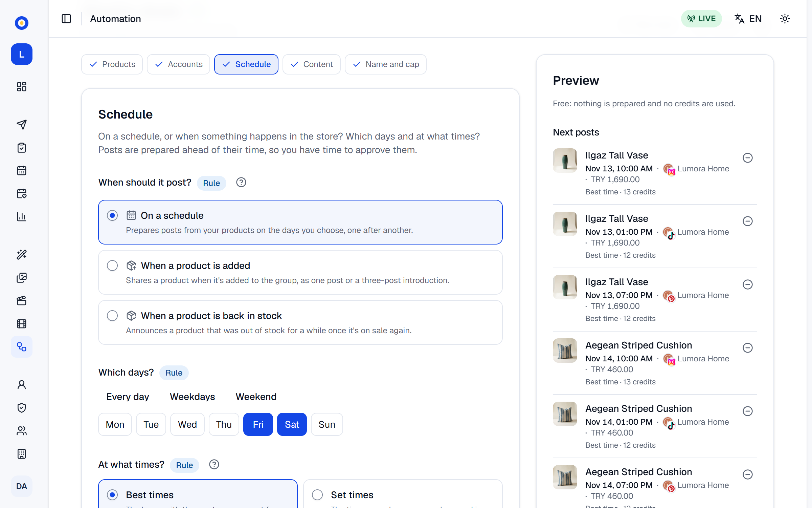Go to the Content step tab
This screenshot has height=508, width=812.
coord(312,64)
